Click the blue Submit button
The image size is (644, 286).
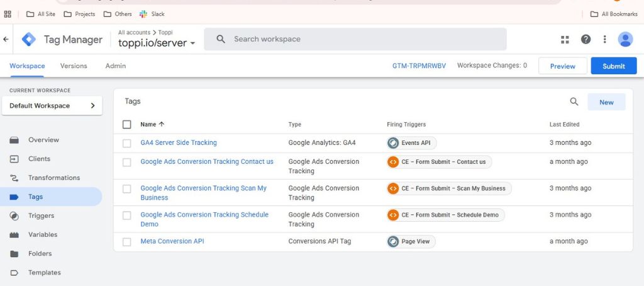[613, 66]
